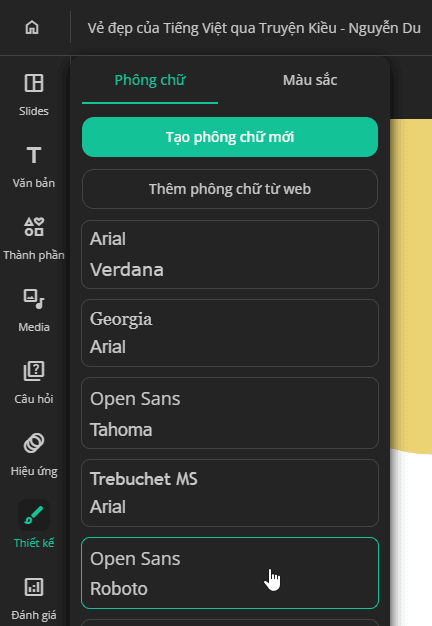
Task: Choose the Open Sans and Roboto pair
Action: [230, 573]
